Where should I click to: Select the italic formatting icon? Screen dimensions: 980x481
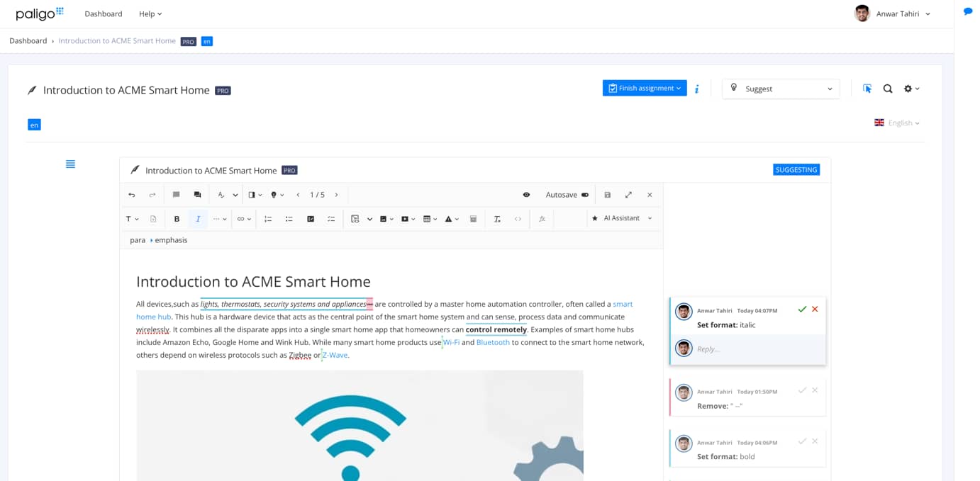pyautogui.click(x=198, y=218)
